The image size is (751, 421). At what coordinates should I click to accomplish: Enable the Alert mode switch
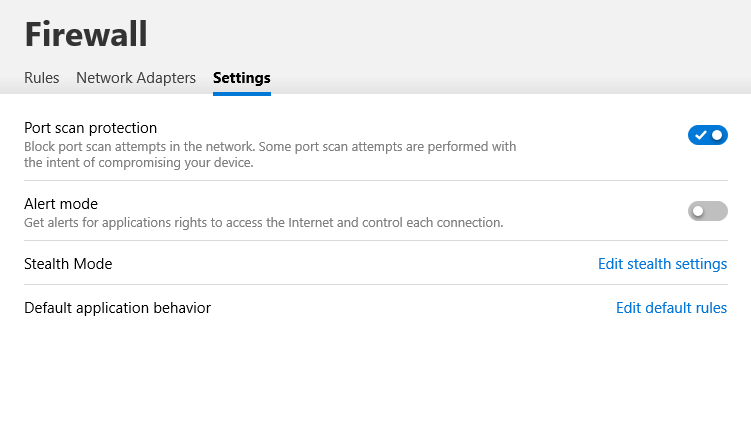click(x=707, y=211)
